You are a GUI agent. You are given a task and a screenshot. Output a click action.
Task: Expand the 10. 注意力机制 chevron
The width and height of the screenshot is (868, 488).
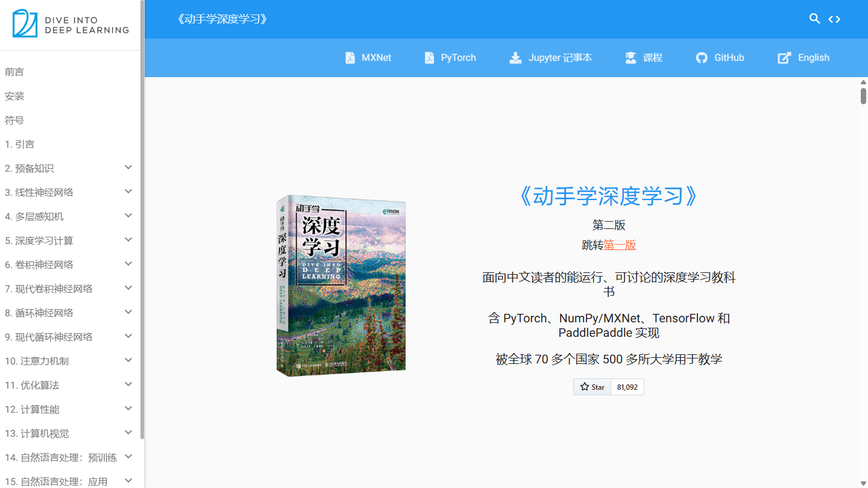click(x=128, y=360)
